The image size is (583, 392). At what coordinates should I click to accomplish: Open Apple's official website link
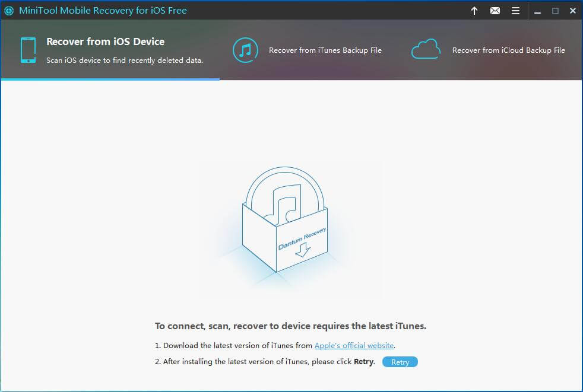click(x=354, y=345)
